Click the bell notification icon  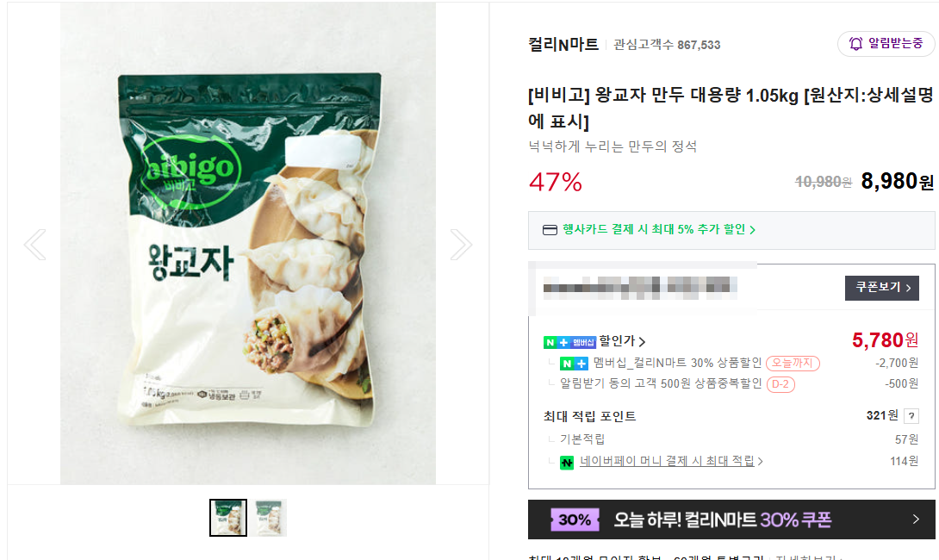tap(856, 43)
